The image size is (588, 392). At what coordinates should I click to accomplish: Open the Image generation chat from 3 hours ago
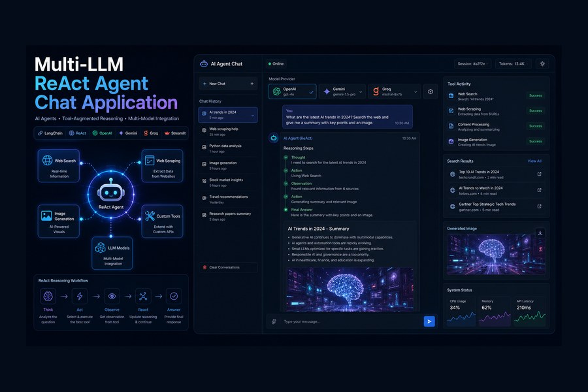(x=228, y=165)
